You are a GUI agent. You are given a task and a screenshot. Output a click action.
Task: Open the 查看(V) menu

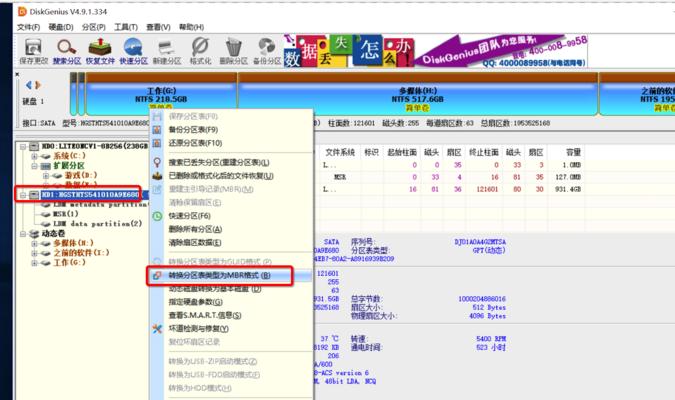pos(158,27)
